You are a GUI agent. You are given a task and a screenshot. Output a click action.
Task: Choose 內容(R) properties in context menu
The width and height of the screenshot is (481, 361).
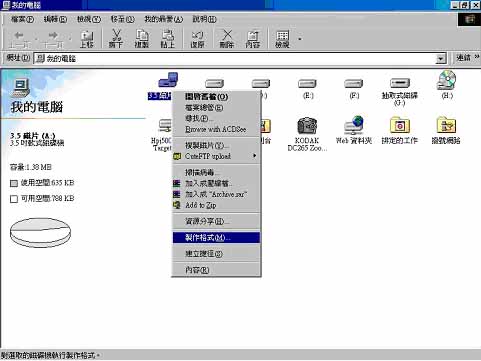pos(216,270)
